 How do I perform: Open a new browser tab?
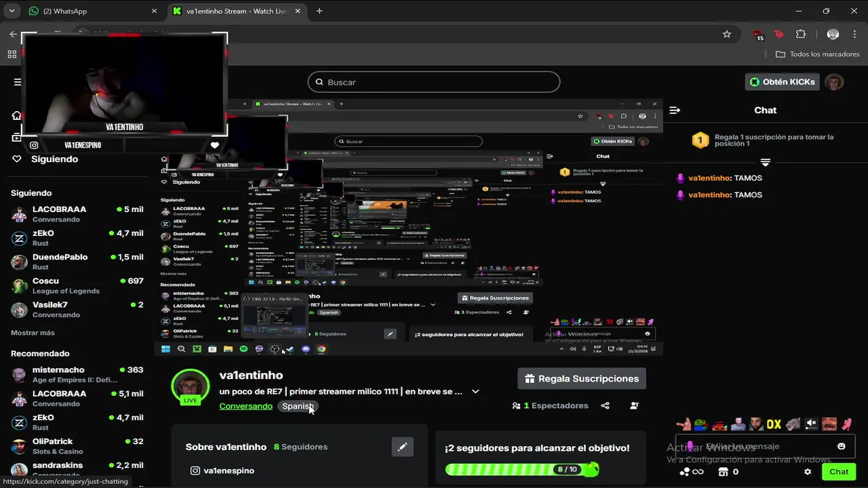click(319, 11)
